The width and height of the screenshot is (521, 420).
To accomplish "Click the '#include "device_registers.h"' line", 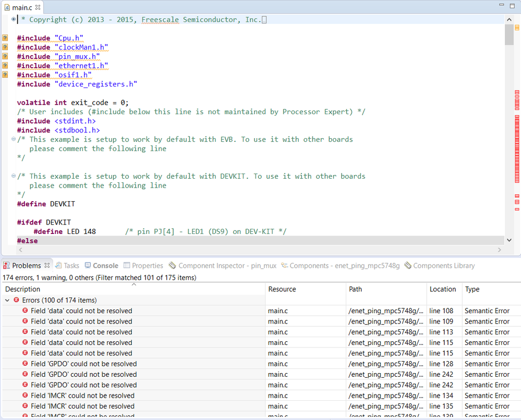I will pos(77,84).
